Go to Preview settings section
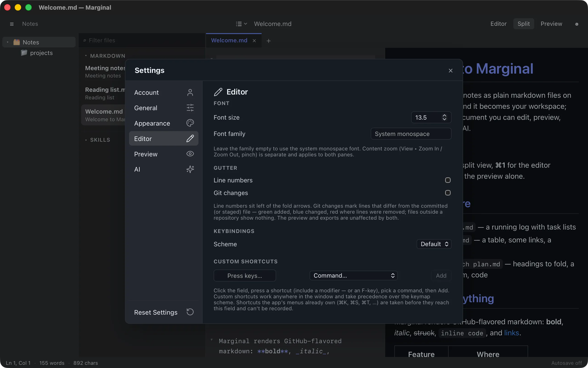 [x=164, y=154]
